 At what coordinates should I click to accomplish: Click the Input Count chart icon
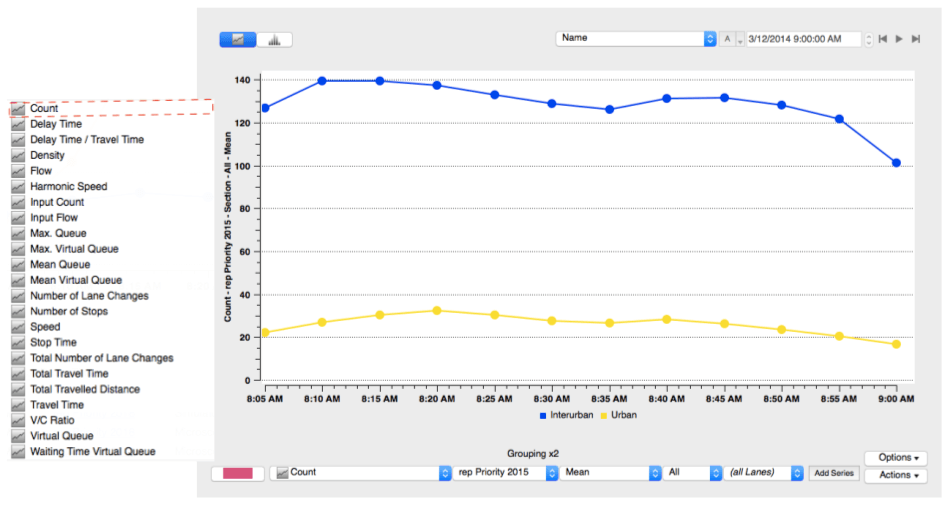(18, 202)
